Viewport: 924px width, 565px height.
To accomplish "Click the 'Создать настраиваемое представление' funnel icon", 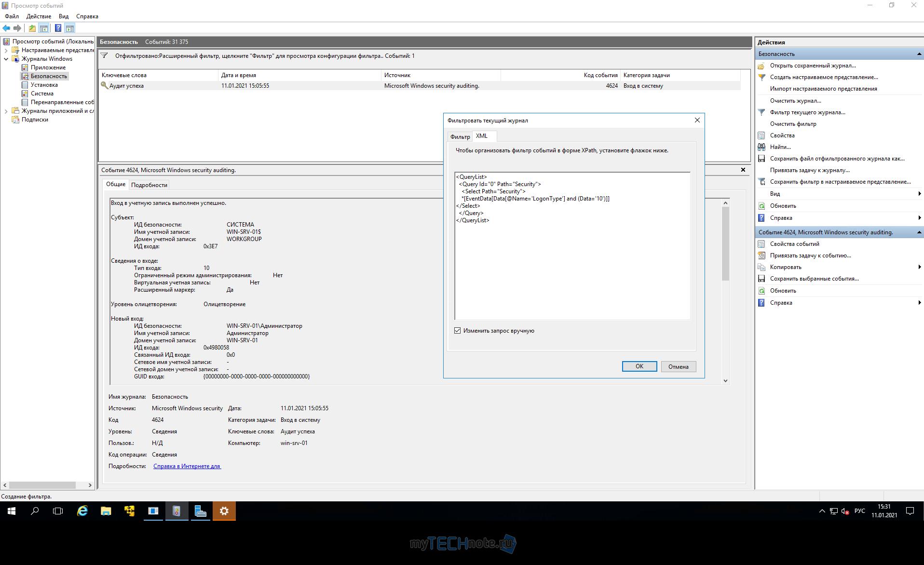I will tap(761, 77).
